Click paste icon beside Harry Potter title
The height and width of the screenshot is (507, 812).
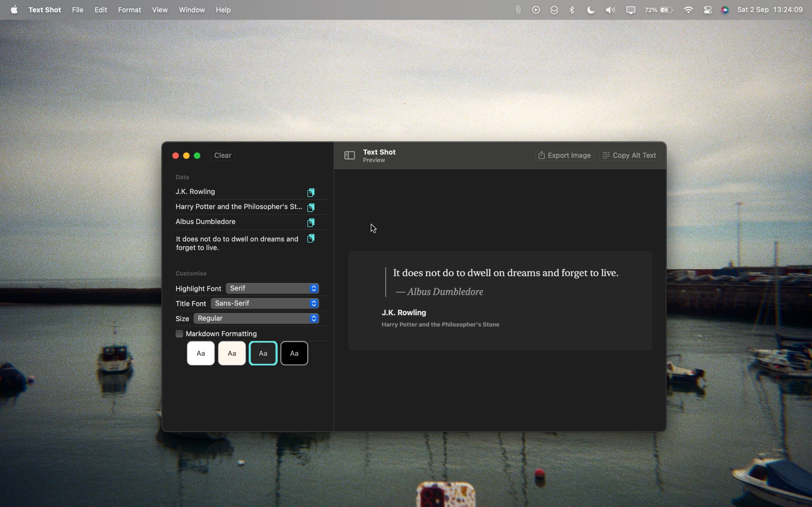tap(311, 207)
